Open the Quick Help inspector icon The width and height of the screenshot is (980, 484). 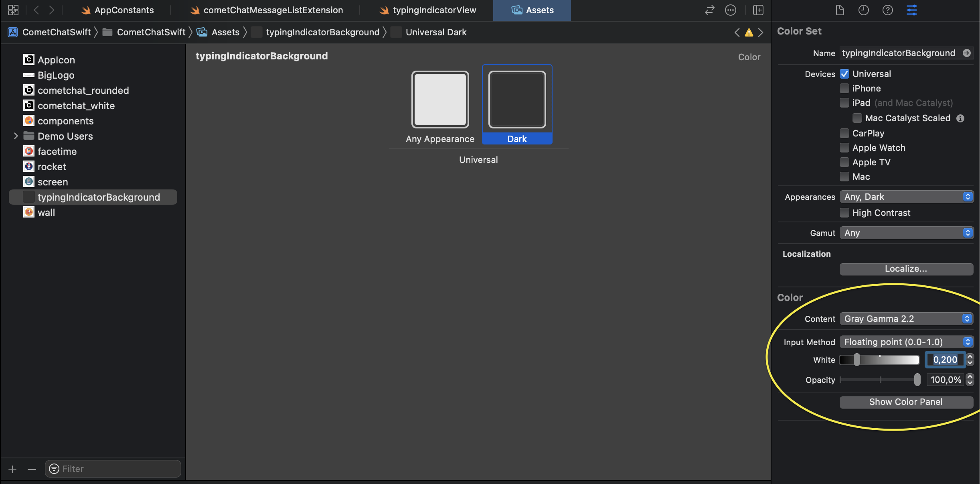pos(887,10)
